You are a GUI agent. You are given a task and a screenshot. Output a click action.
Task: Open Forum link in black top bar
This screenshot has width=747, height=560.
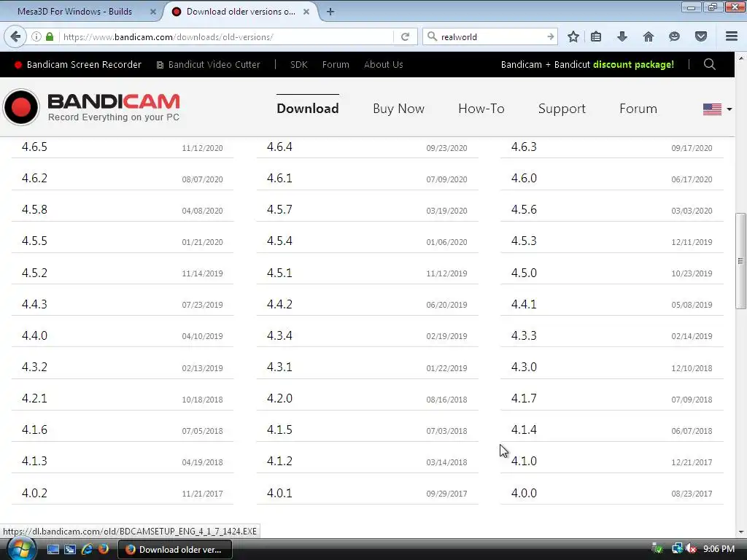(336, 64)
